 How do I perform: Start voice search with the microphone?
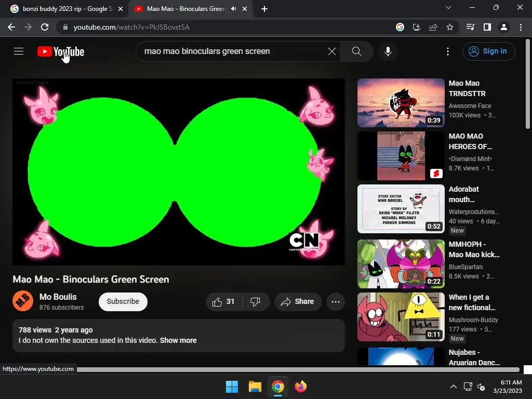click(x=388, y=51)
